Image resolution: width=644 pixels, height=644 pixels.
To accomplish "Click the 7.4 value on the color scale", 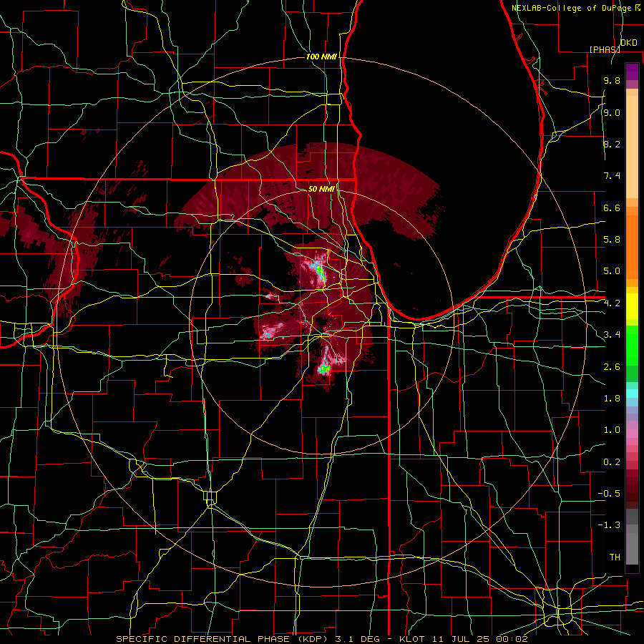I will (612, 176).
